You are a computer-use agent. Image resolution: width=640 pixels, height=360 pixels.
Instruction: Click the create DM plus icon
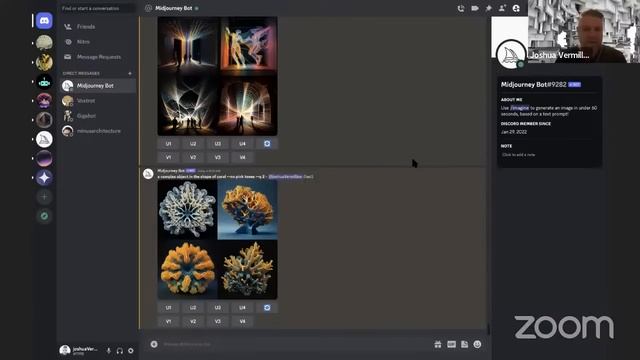[130, 73]
